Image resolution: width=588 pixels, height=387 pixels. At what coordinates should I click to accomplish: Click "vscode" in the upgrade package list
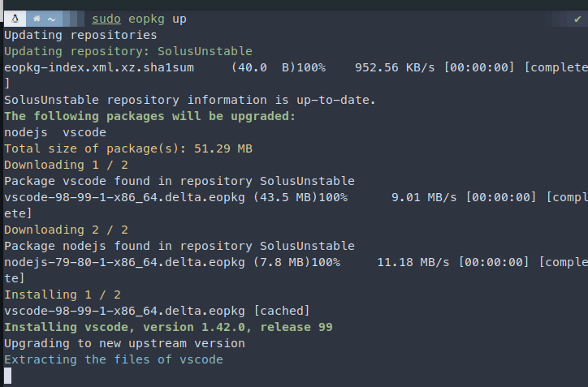[84, 132]
